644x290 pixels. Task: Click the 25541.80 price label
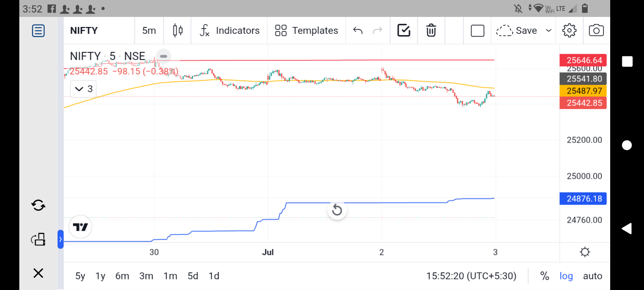click(583, 79)
